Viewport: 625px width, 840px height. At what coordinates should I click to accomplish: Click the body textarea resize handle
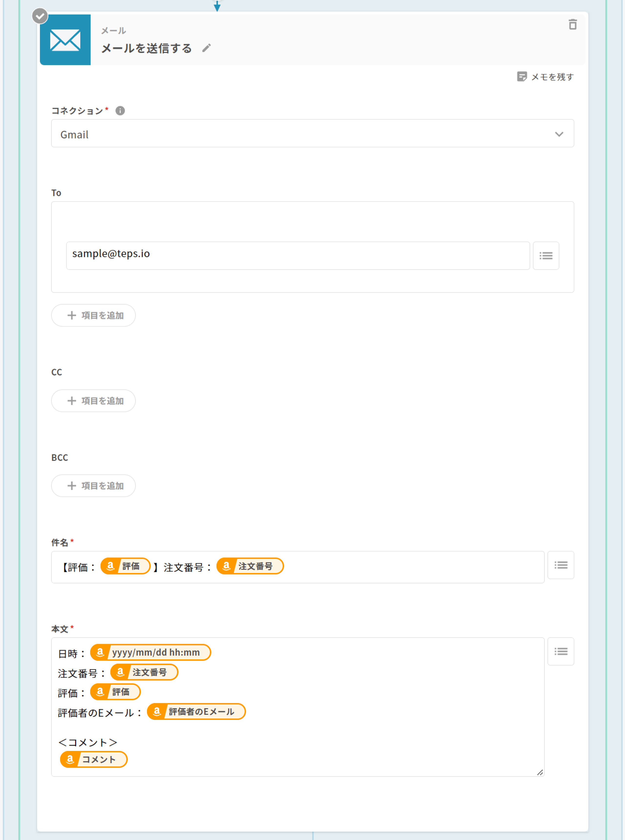540,772
